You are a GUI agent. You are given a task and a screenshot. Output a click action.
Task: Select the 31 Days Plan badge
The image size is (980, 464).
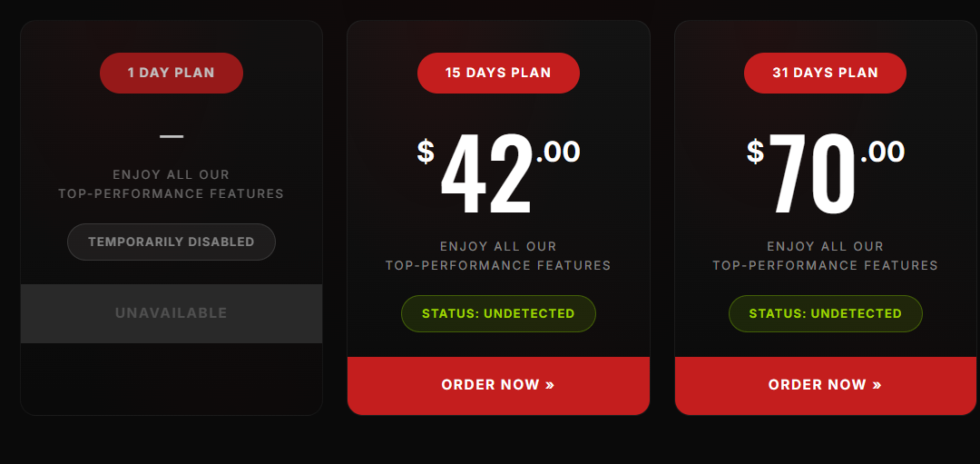[825, 73]
